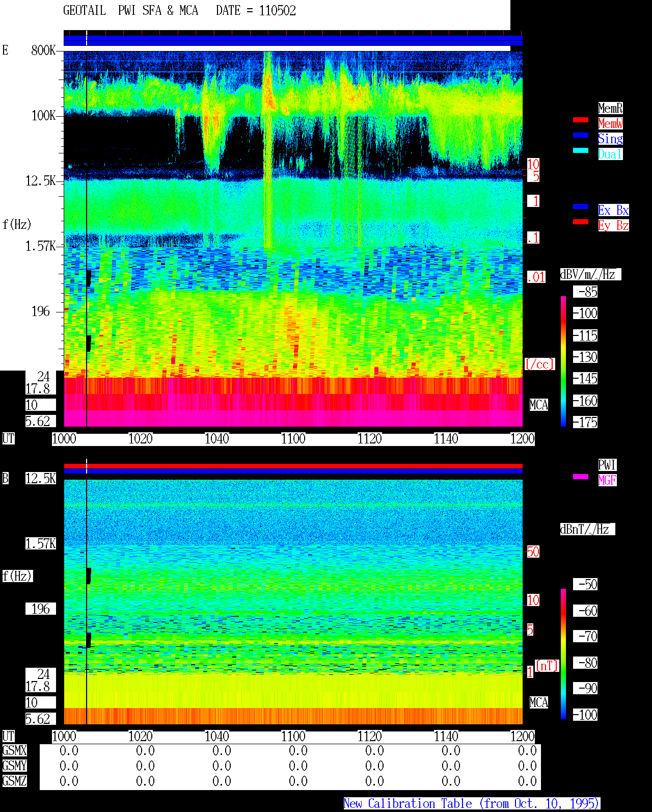The width and height of the screenshot is (652, 812).
Task: Click the dBV/m/√Hz unit label
Action: (x=590, y=274)
